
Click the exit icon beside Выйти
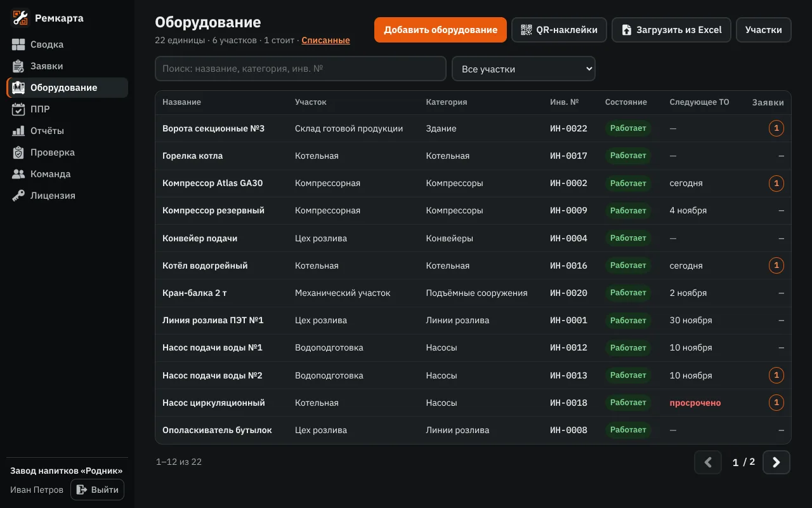[x=81, y=490]
